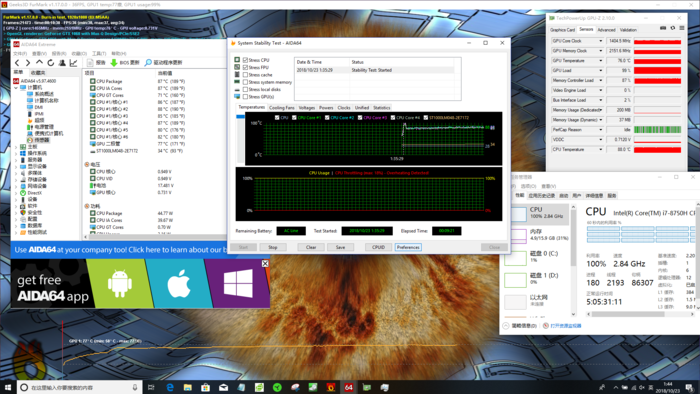Click the Clear button in stability test
This screenshot has width=700, height=394.
(311, 247)
